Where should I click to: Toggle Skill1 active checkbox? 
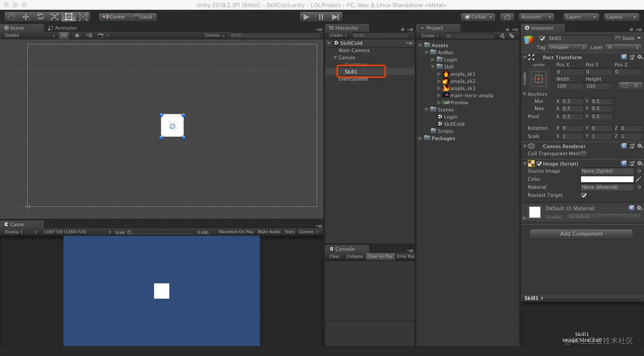(x=542, y=38)
